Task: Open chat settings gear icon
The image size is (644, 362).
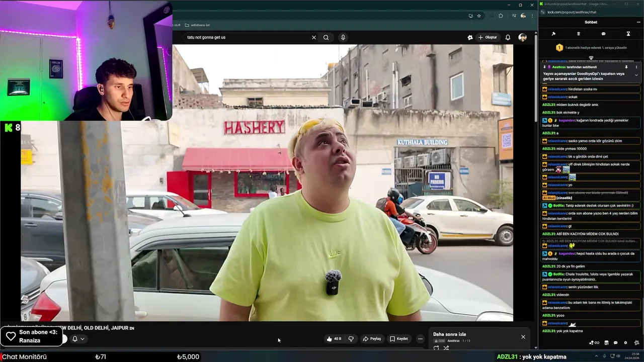Action: [x=625, y=343]
